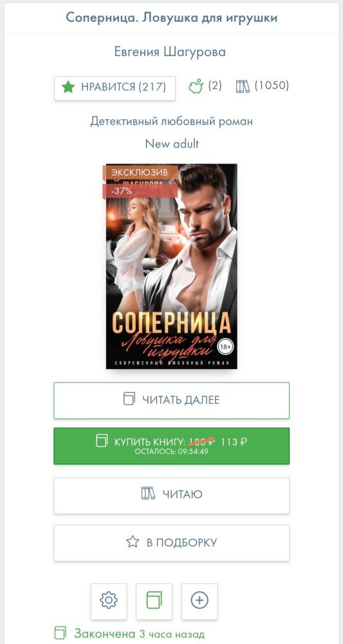
Task: Click the Соперница book cover image
Action: pos(171,266)
